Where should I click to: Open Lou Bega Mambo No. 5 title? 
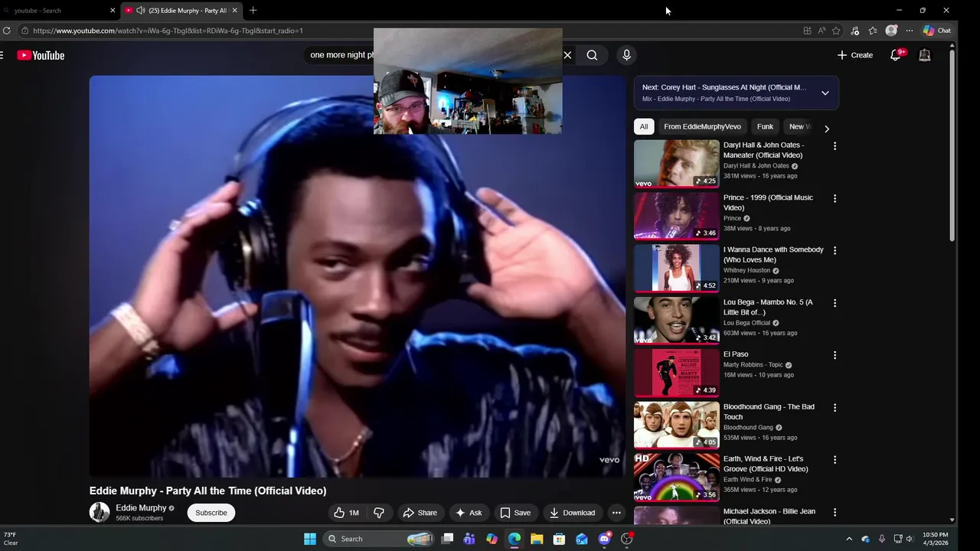768,307
